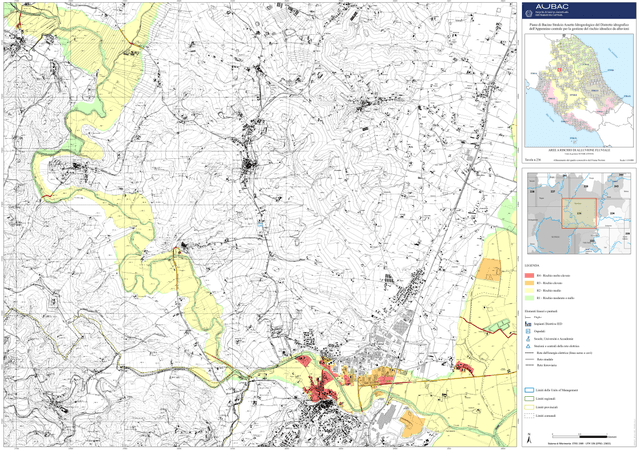This screenshot has height=451, width=640.
Task: Click the blue Unit of Management boundary symbol
Action: [x=529, y=390]
